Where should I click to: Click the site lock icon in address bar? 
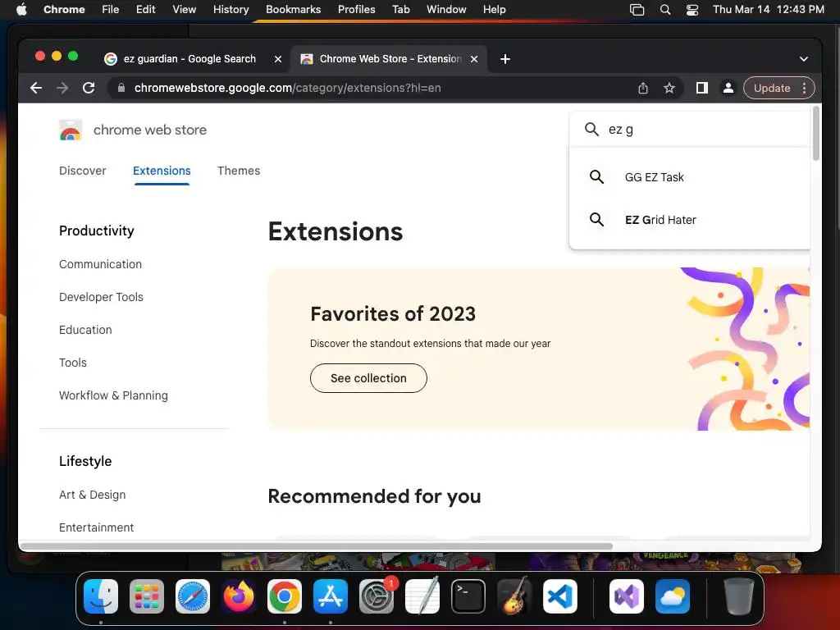pos(121,88)
